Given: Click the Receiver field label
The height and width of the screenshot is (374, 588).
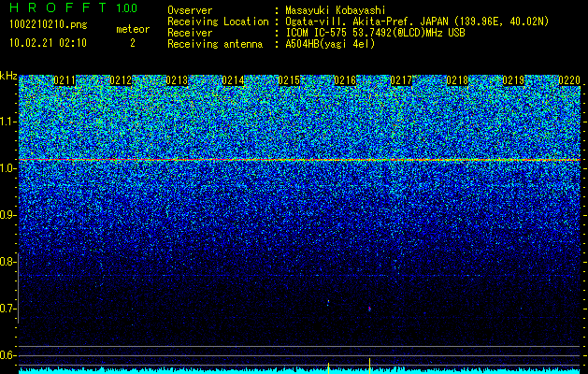Looking at the screenshot, I should click(x=190, y=33).
